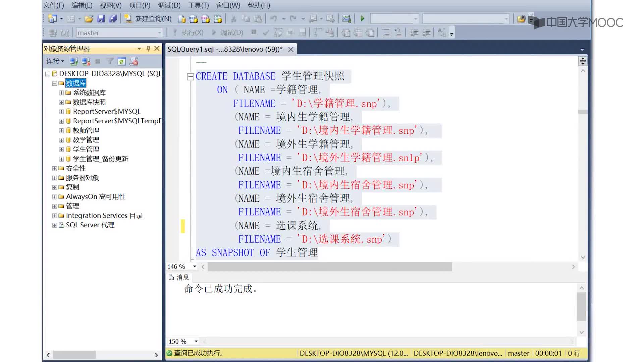644x362 pixels.
Task: Expand the 系统数据库 node
Action: (x=61, y=93)
